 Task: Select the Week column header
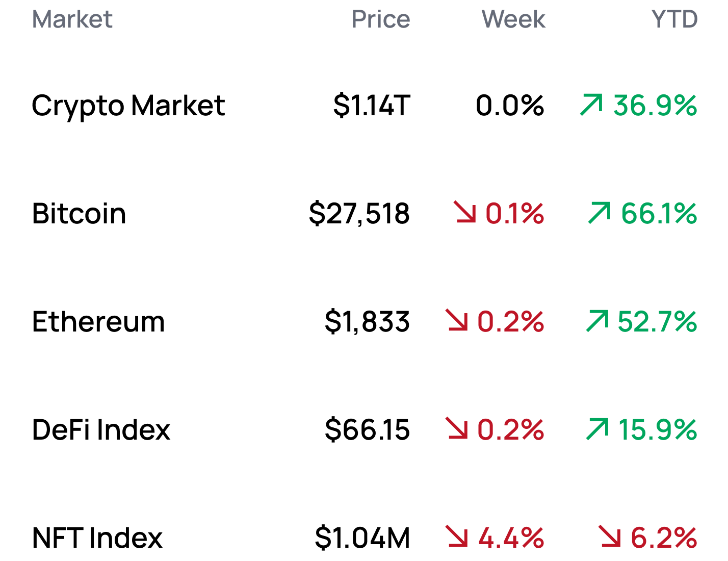[x=513, y=19]
